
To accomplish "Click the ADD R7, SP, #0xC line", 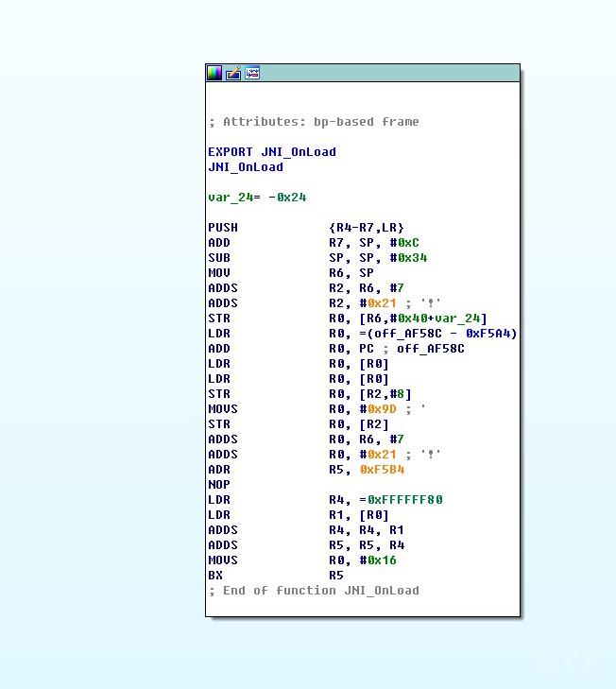I will pos(314,243).
